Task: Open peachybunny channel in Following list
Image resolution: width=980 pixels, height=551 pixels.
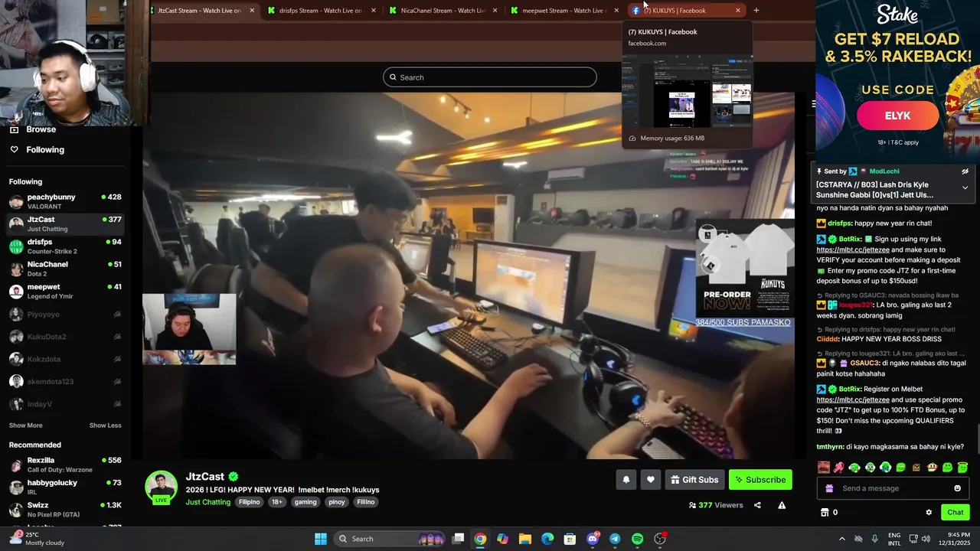Action: click(x=65, y=201)
